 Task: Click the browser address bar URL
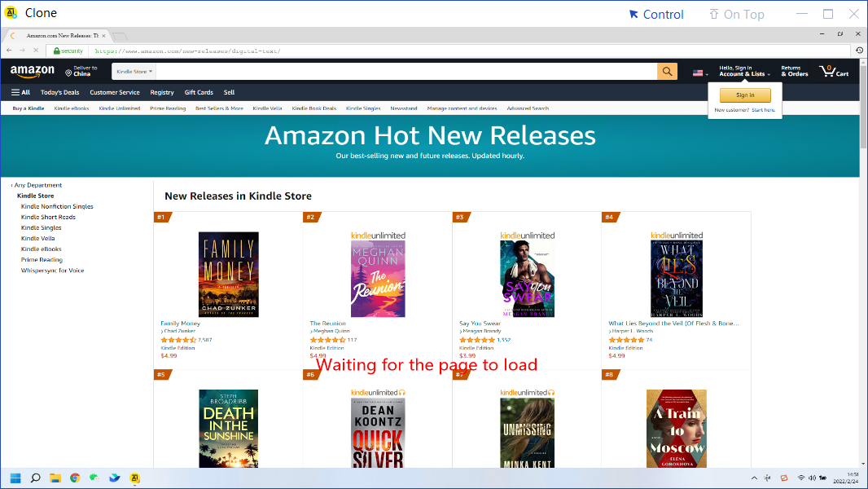[x=187, y=51]
